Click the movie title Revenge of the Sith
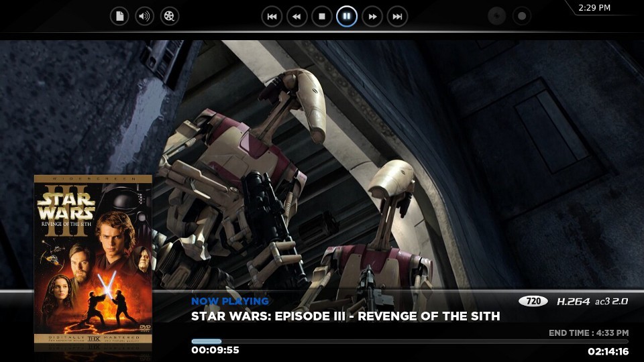The height and width of the screenshot is (362, 644). [345, 316]
